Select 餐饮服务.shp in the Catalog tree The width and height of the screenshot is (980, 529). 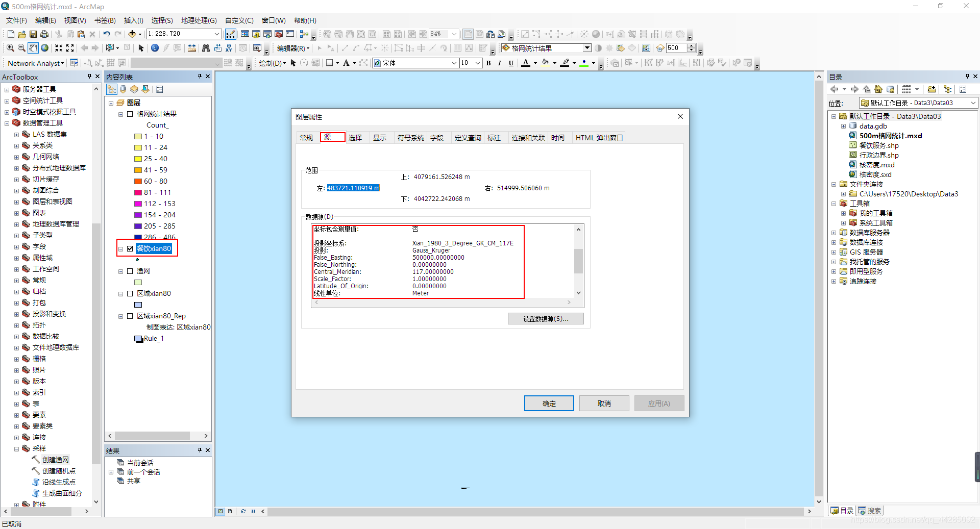[x=879, y=145]
